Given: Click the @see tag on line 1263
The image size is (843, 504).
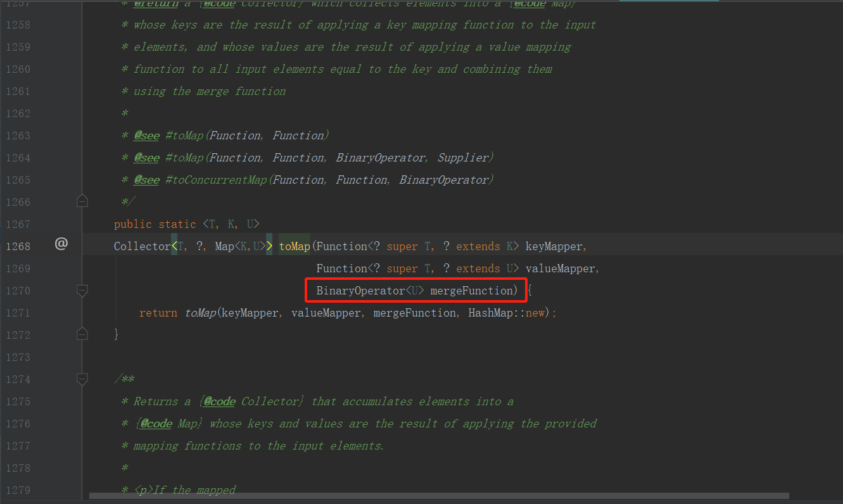Looking at the screenshot, I should (146, 135).
